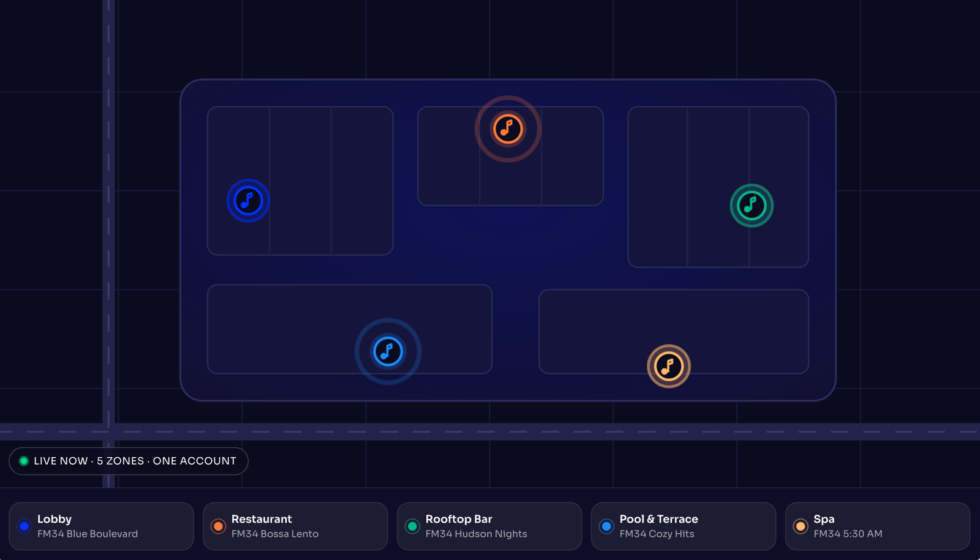
Task: Open the Pool & Terrace zone card
Action: tap(684, 526)
